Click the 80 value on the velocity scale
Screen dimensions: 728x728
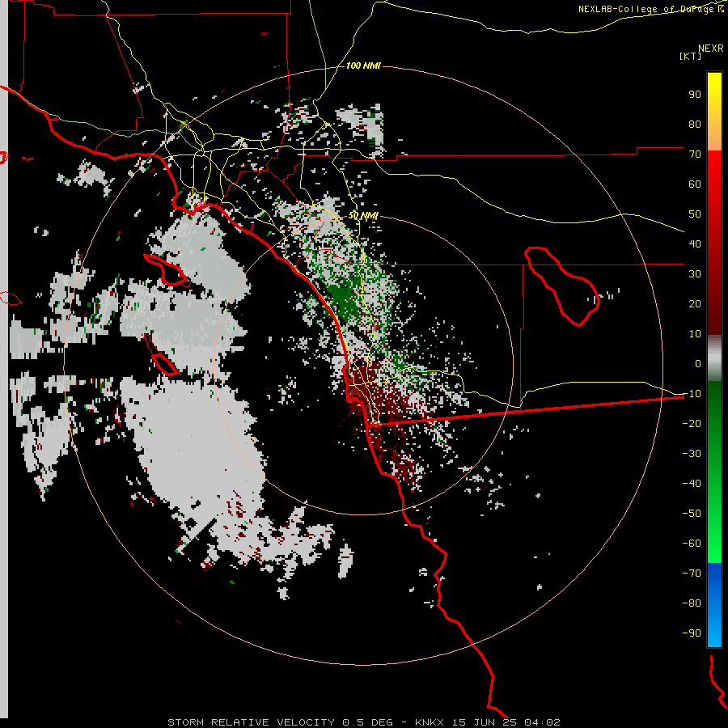(695, 124)
